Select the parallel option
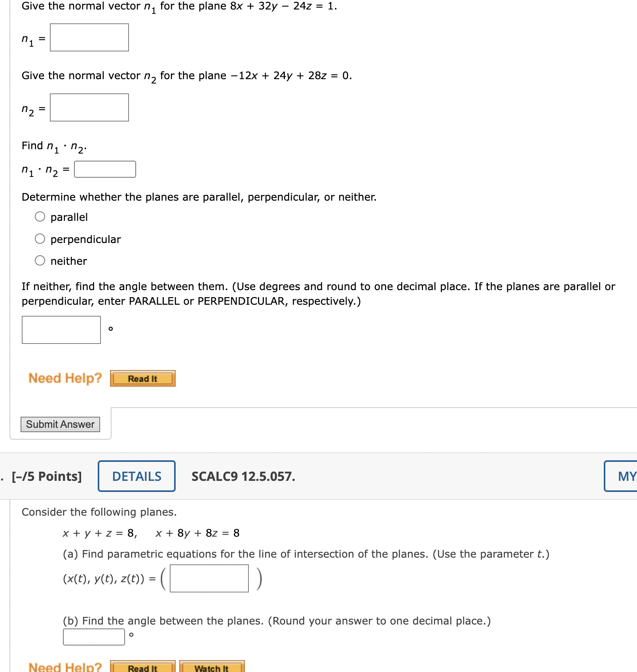This screenshot has height=672, width=637. click(x=40, y=216)
